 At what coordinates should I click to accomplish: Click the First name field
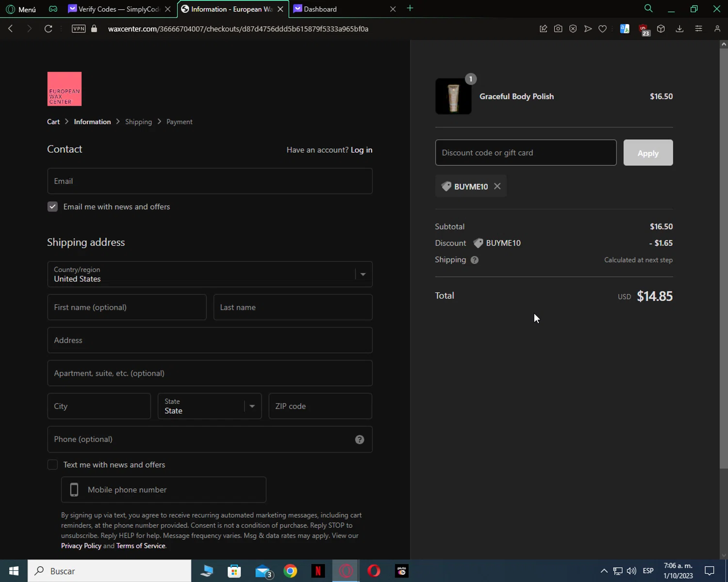click(x=127, y=307)
